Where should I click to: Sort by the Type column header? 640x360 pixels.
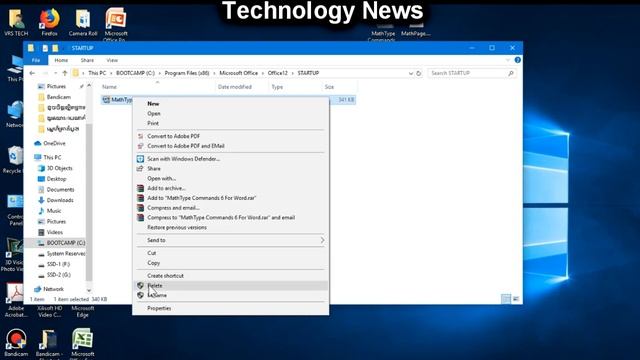295,87
